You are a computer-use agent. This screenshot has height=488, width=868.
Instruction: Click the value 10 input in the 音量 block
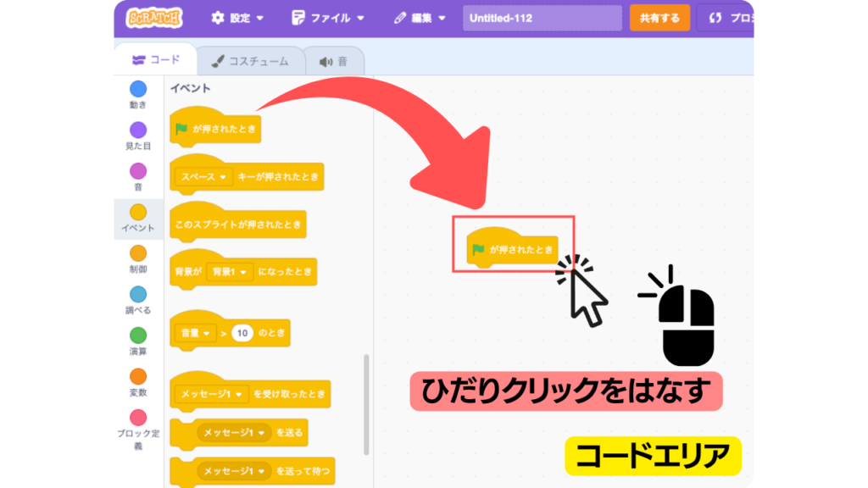(242, 333)
